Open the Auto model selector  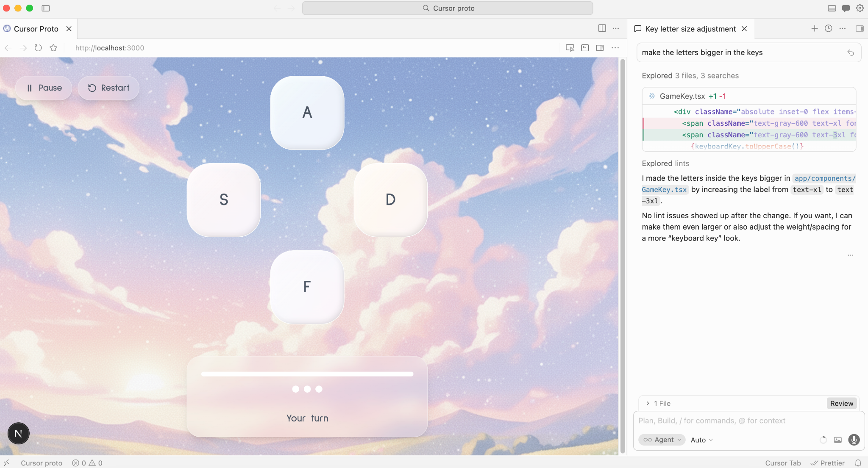pos(700,440)
